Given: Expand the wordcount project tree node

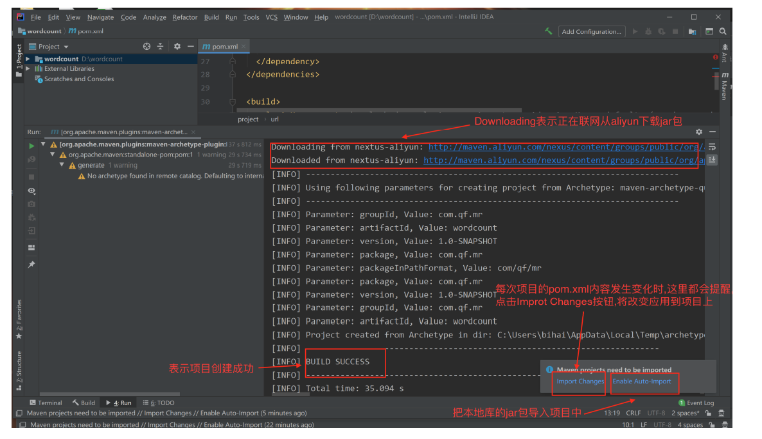Looking at the screenshot, I should point(28,59).
